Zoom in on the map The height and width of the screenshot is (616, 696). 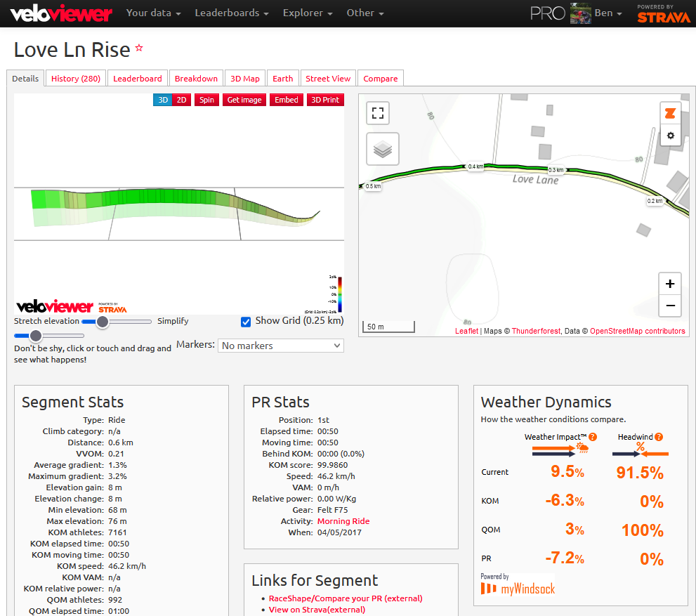670,284
